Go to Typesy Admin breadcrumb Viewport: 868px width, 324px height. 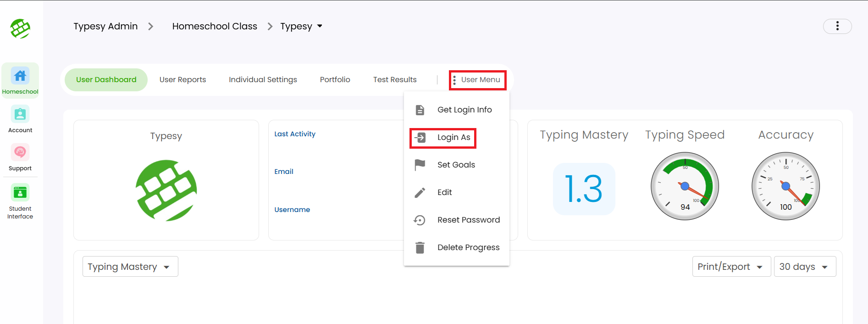105,26
